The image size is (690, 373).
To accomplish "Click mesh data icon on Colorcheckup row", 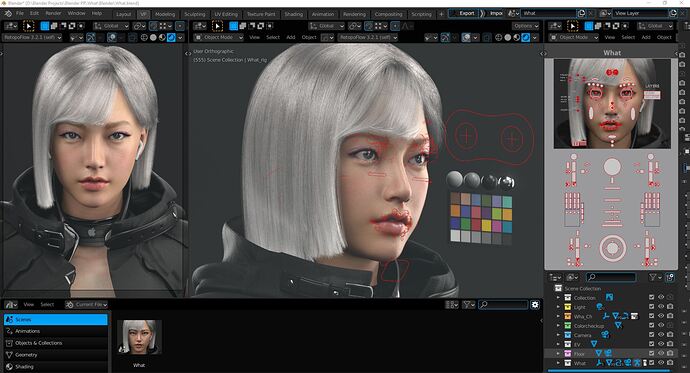I will point(618,325).
